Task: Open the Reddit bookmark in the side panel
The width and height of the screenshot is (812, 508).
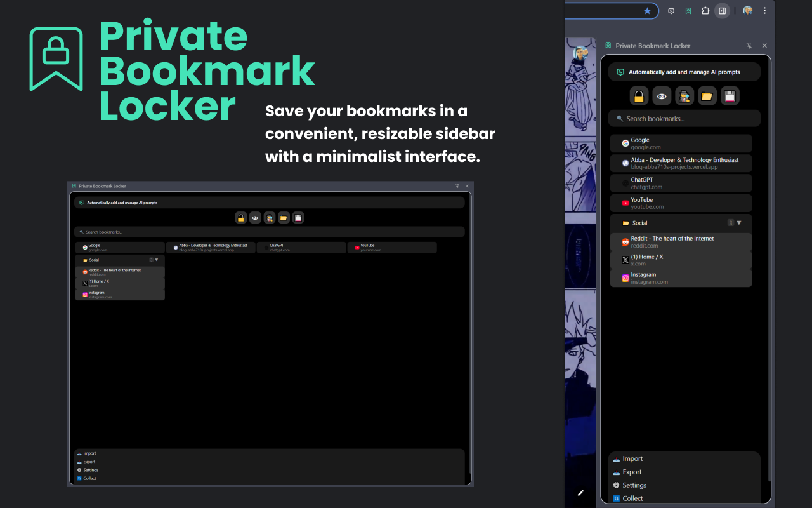Action: 681,242
